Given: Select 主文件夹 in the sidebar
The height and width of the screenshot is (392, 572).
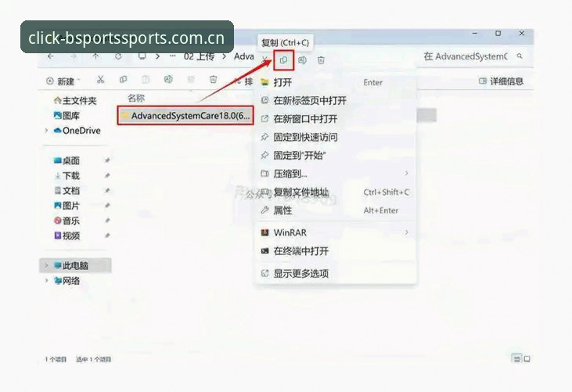Looking at the screenshot, I should tap(75, 100).
